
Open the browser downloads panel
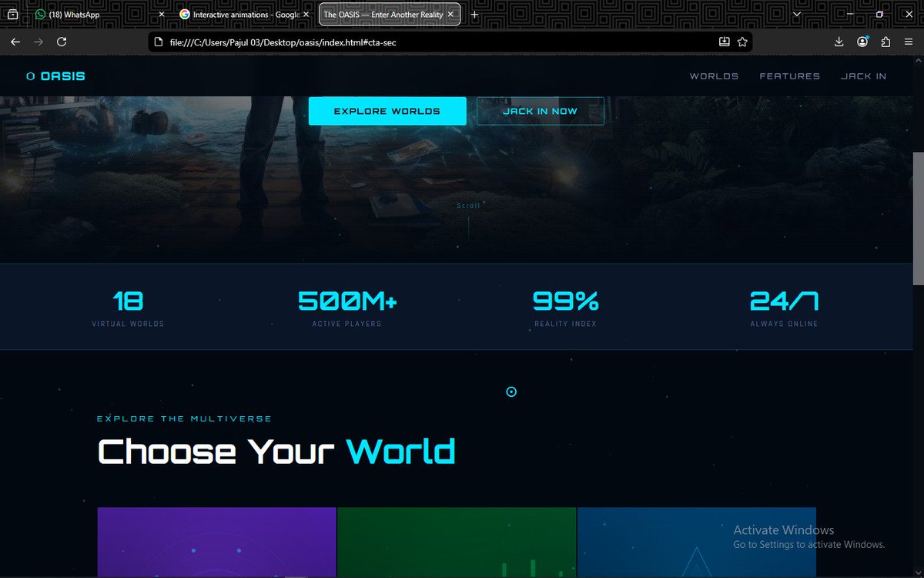tap(839, 42)
